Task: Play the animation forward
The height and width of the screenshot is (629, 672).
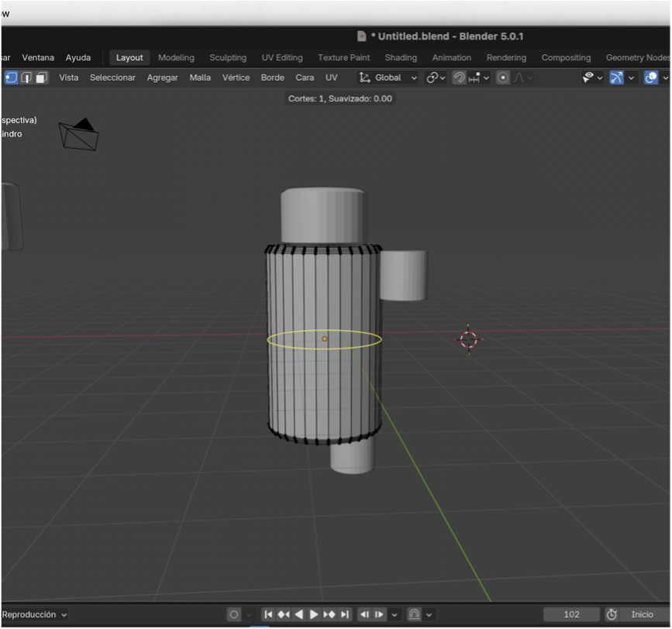Action: (314, 614)
